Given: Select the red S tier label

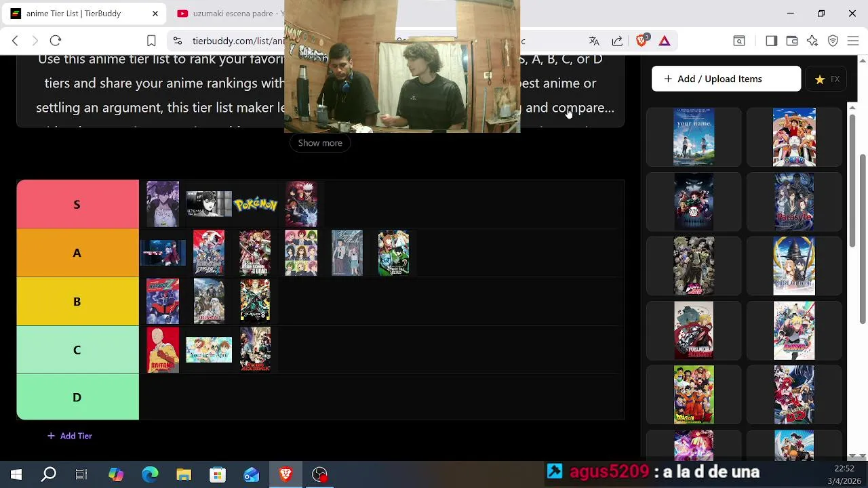Looking at the screenshot, I should click(x=77, y=204).
